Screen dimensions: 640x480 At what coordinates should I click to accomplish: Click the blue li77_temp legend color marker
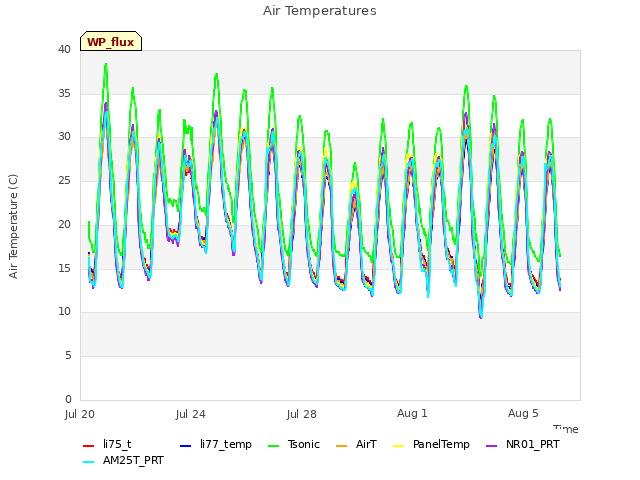(186, 446)
